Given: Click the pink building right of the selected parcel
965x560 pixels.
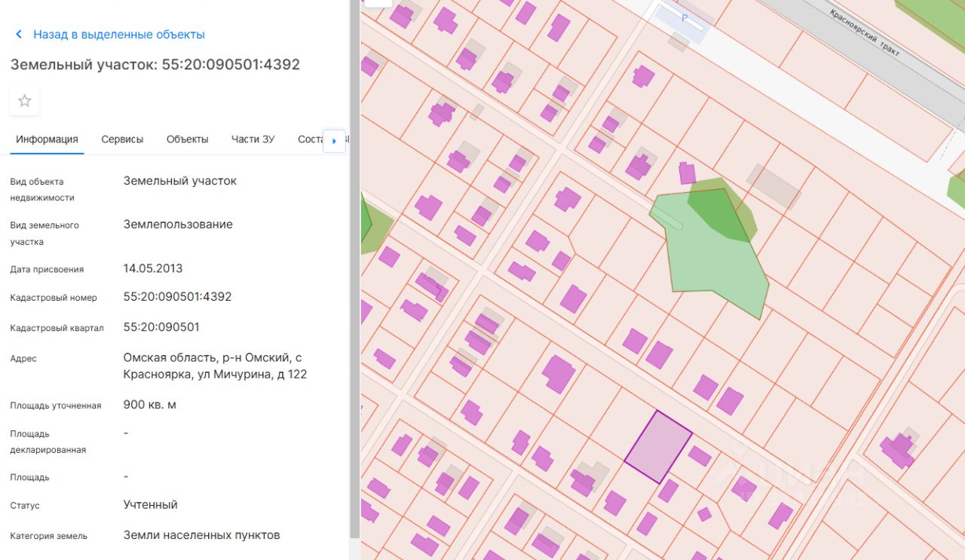Looking at the screenshot, I should coord(700,456).
